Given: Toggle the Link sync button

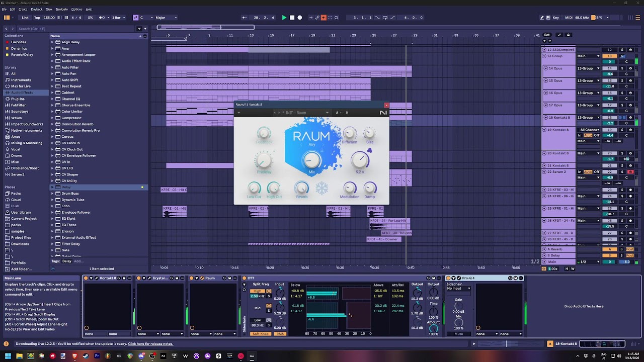Looking at the screenshot, I should tap(25, 18).
